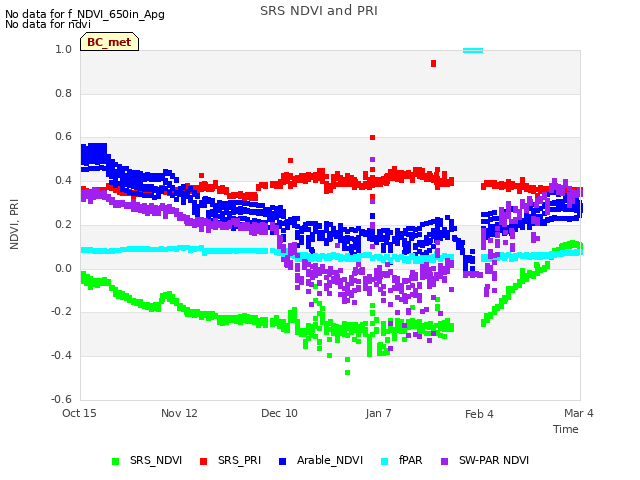
Task: Click the Dec 10 x-axis label
Action: pyautogui.click(x=279, y=413)
